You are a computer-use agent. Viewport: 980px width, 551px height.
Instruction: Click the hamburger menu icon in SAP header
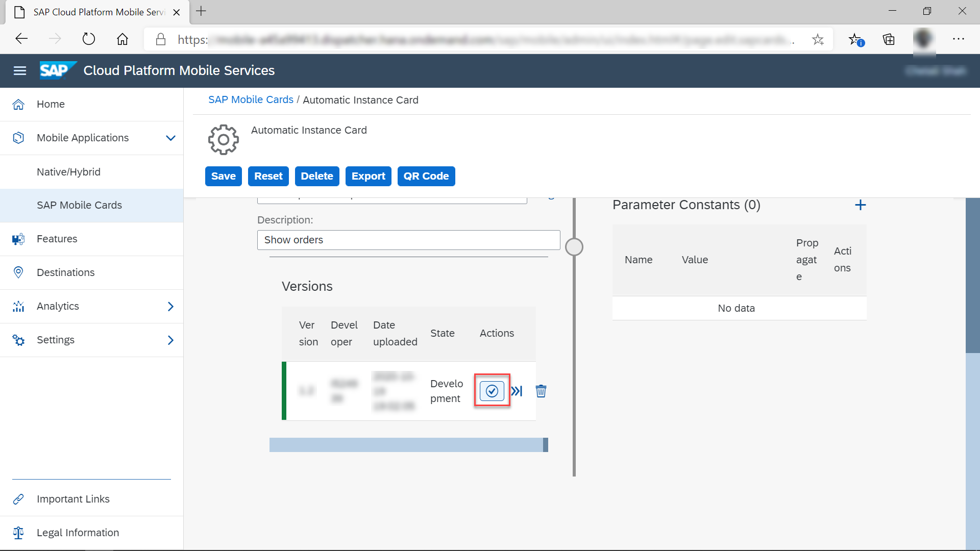click(x=20, y=70)
